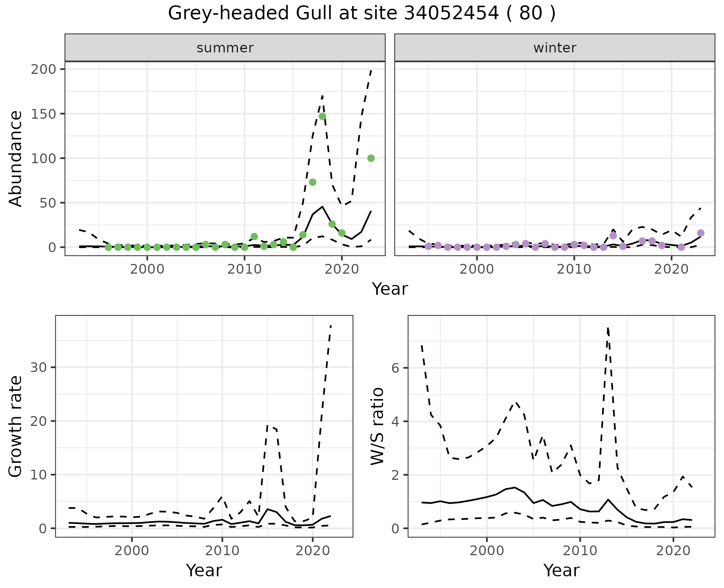Click the Growth rate y-axis label
The height and width of the screenshot is (588, 724).
pos(15,426)
